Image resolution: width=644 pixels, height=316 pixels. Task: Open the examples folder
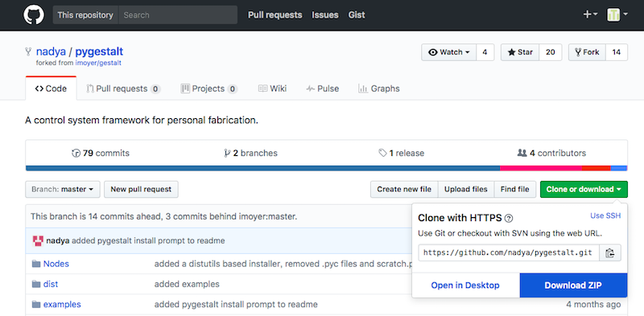click(62, 305)
